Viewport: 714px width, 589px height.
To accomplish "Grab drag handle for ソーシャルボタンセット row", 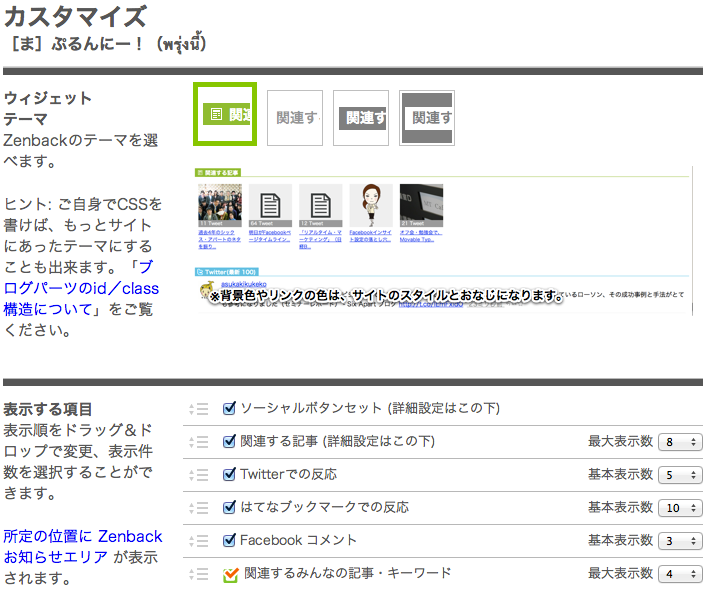I will tap(199, 409).
